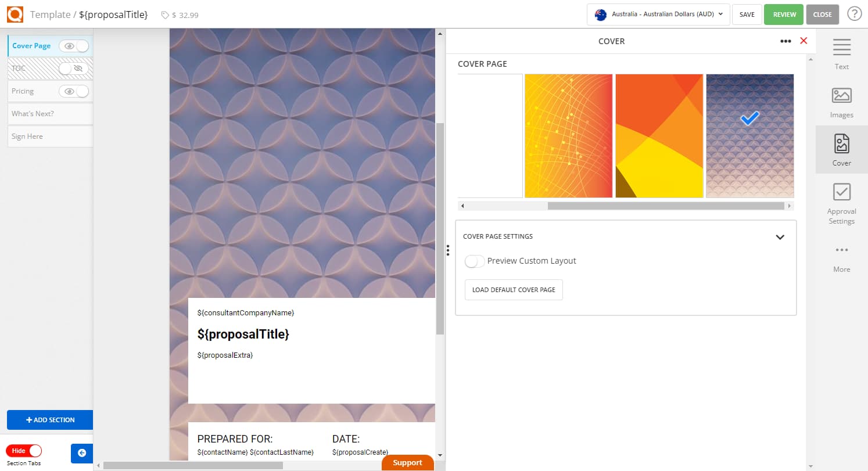Toggle the Hide Section Tabs switch

[24, 451]
